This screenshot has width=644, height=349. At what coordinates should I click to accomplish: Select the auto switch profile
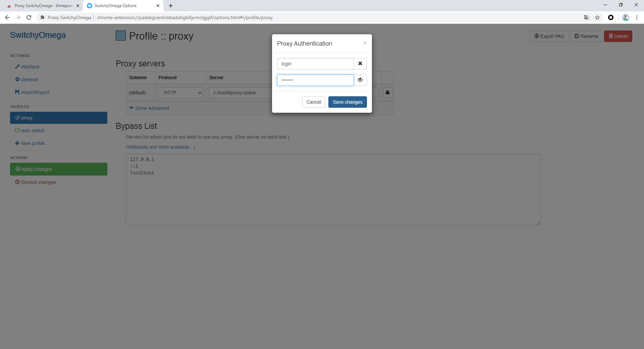tap(32, 130)
